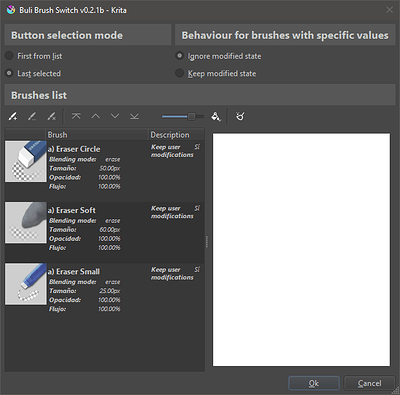Move brush to top of list
Viewport: 400px width, 395px height.
(76, 116)
